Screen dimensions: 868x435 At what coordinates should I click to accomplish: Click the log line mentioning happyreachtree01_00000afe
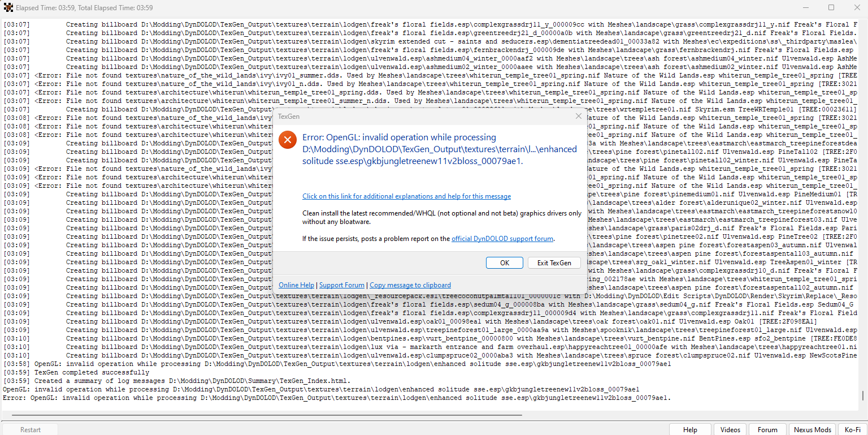(431, 347)
